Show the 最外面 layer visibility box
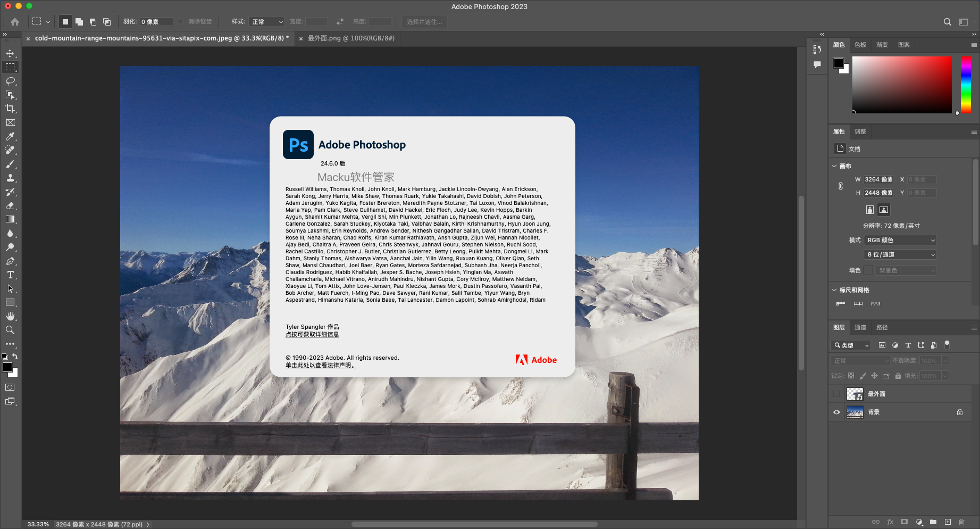 pos(836,394)
